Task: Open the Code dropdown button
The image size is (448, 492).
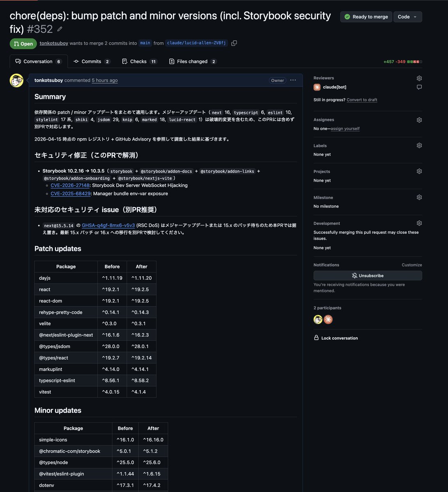Action: [x=408, y=17]
